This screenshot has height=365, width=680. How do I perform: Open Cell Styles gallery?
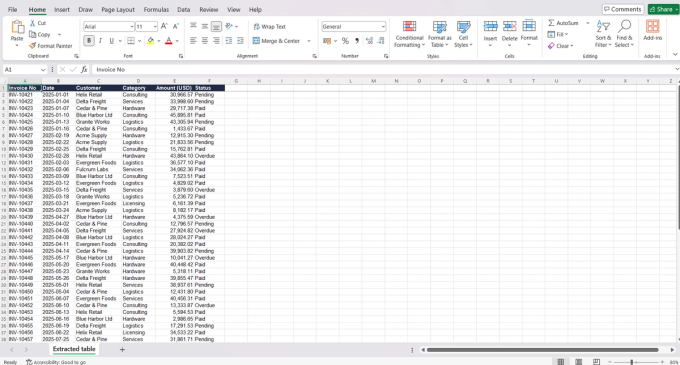point(463,34)
